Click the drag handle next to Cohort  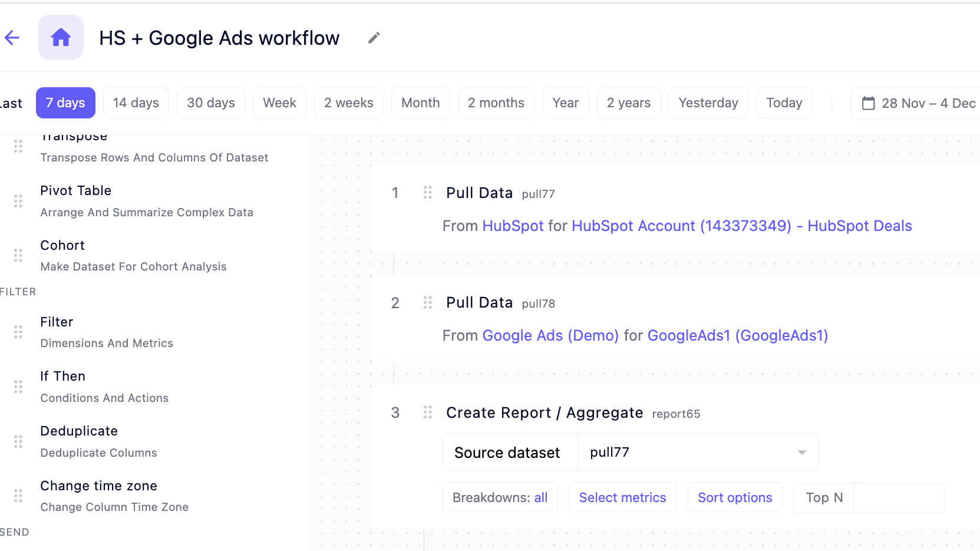[18, 255]
